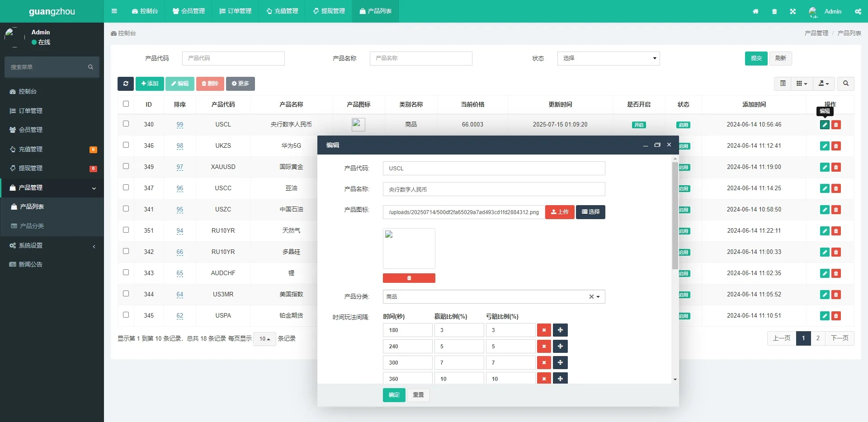Screen dimensions: 868x422
Task: Go to page 2 in pagination
Action: 818,338
